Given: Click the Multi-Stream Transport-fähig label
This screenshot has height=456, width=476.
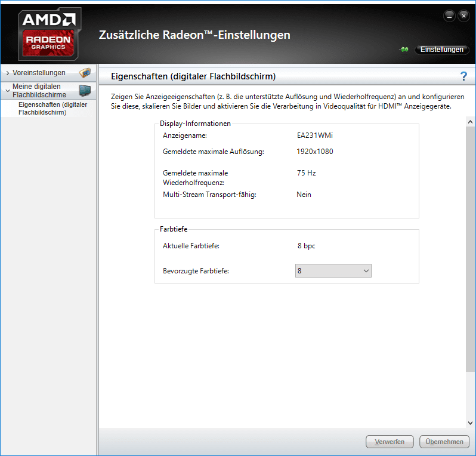Looking at the screenshot, I should coord(209,195).
